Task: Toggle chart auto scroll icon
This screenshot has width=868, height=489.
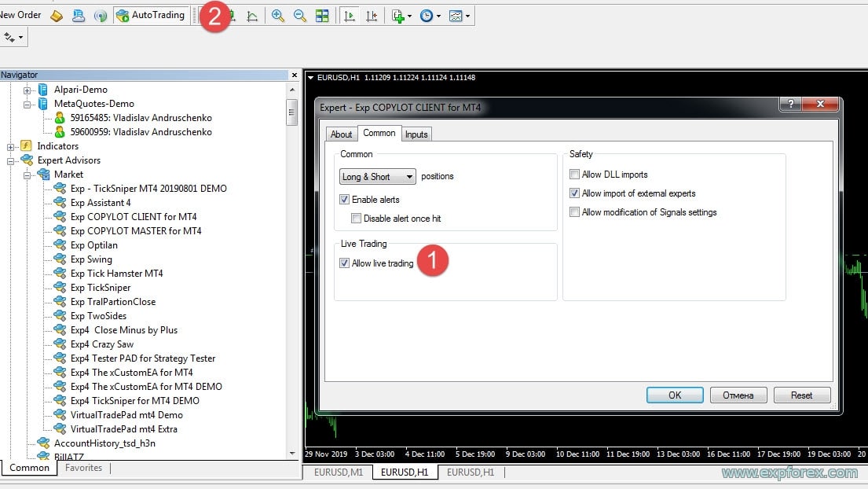Action: (350, 16)
